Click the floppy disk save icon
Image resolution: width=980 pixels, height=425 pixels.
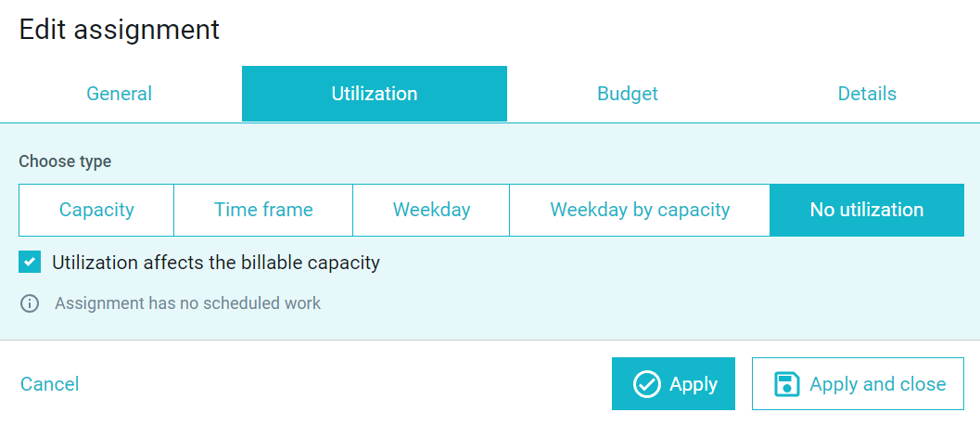point(787,383)
